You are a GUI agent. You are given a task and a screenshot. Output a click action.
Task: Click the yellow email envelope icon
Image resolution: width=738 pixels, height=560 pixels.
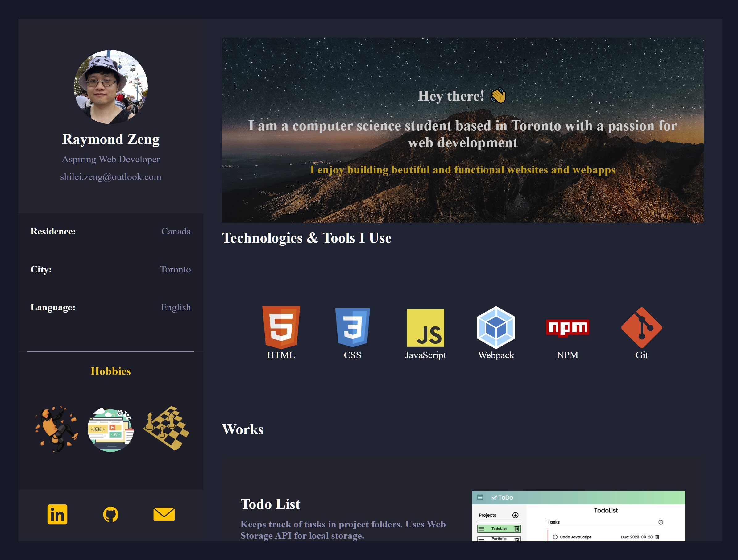click(x=164, y=514)
